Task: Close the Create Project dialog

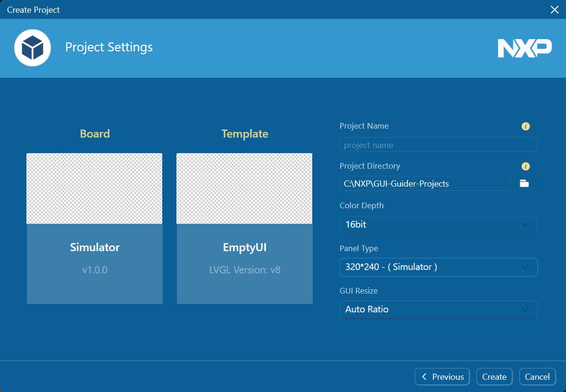Action: pyautogui.click(x=555, y=9)
